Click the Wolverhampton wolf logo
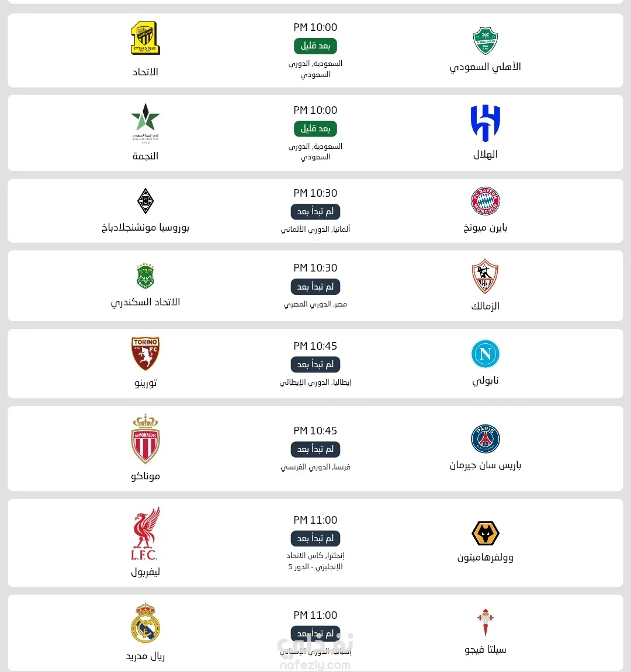631x672 pixels. click(x=486, y=533)
